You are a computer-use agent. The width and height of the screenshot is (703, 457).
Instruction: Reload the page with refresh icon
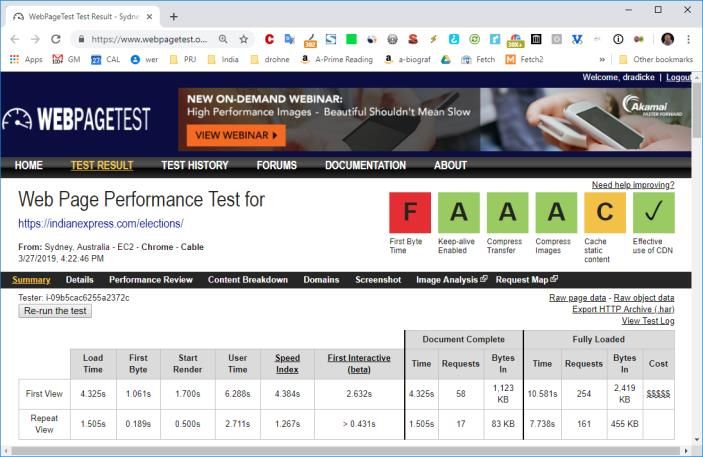(56, 39)
